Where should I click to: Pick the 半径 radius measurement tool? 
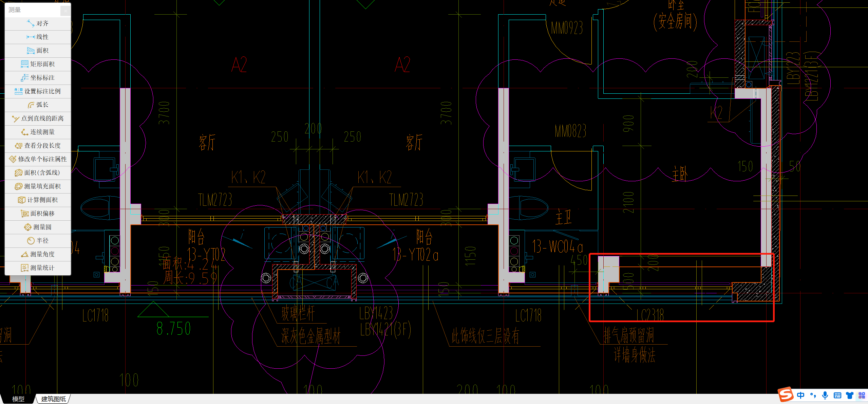tap(38, 241)
